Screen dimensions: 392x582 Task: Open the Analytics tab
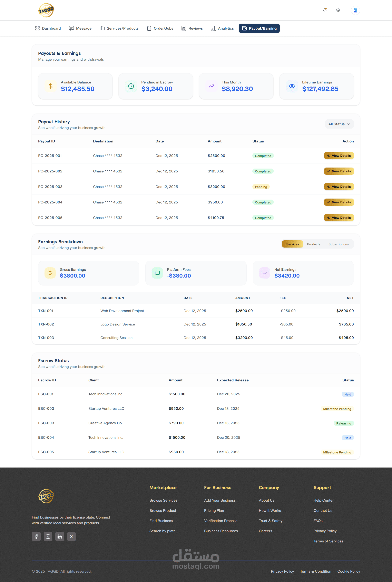pyautogui.click(x=222, y=28)
